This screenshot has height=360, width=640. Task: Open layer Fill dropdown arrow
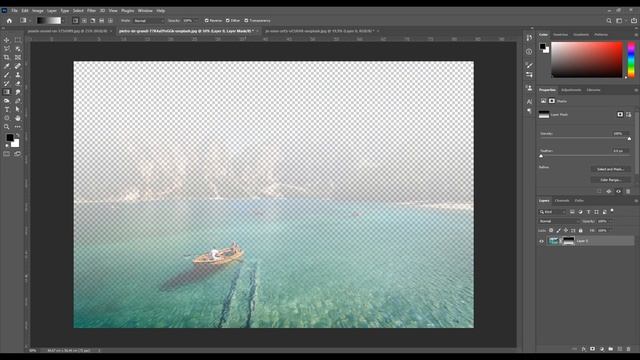(x=611, y=231)
